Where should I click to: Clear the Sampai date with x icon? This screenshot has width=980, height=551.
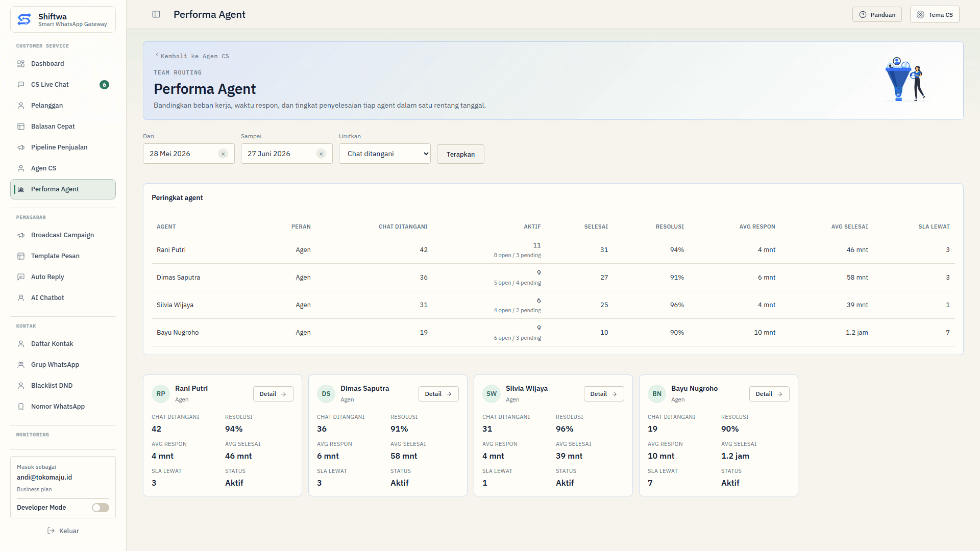pos(321,154)
